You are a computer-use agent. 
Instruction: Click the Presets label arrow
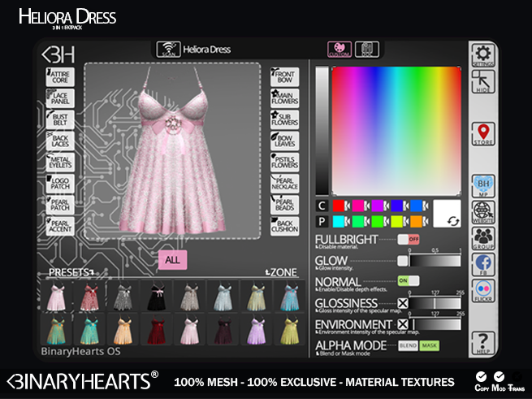[92, 272]
